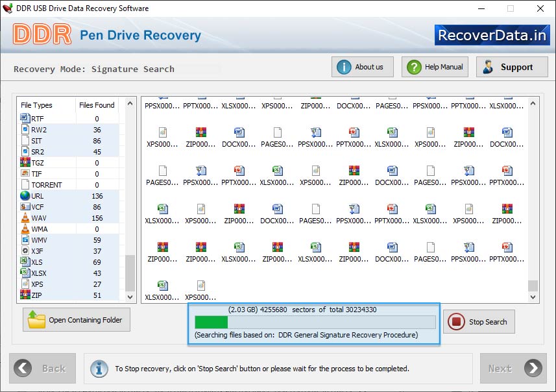Go to previous step with Back

coord(43,368)
